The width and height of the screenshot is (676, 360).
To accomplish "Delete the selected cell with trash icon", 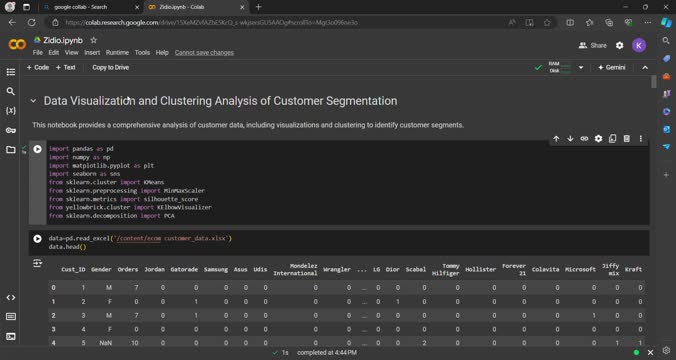I will pyautogui.click(x=626, y=138).
